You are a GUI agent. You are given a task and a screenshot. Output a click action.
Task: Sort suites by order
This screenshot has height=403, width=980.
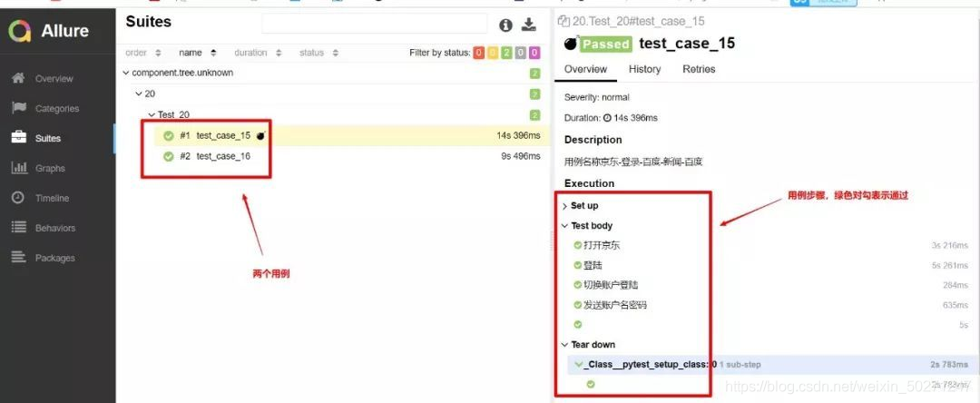143,54
